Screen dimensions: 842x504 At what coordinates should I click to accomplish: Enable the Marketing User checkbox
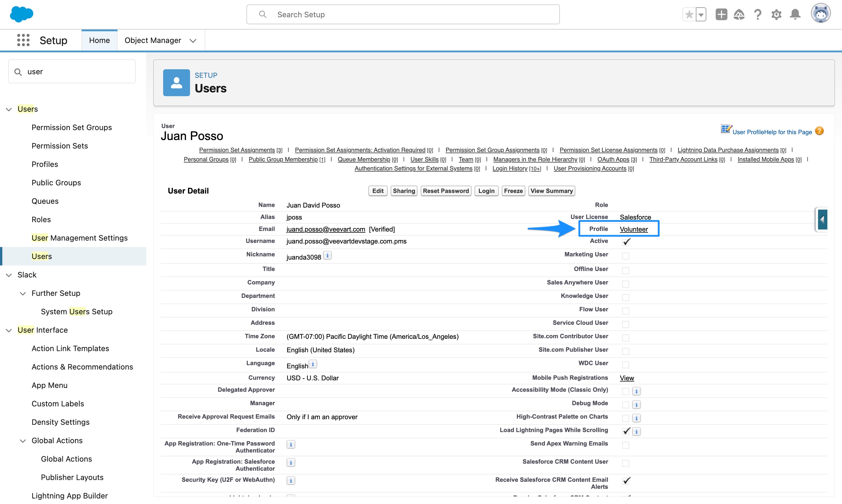(626, 256)
